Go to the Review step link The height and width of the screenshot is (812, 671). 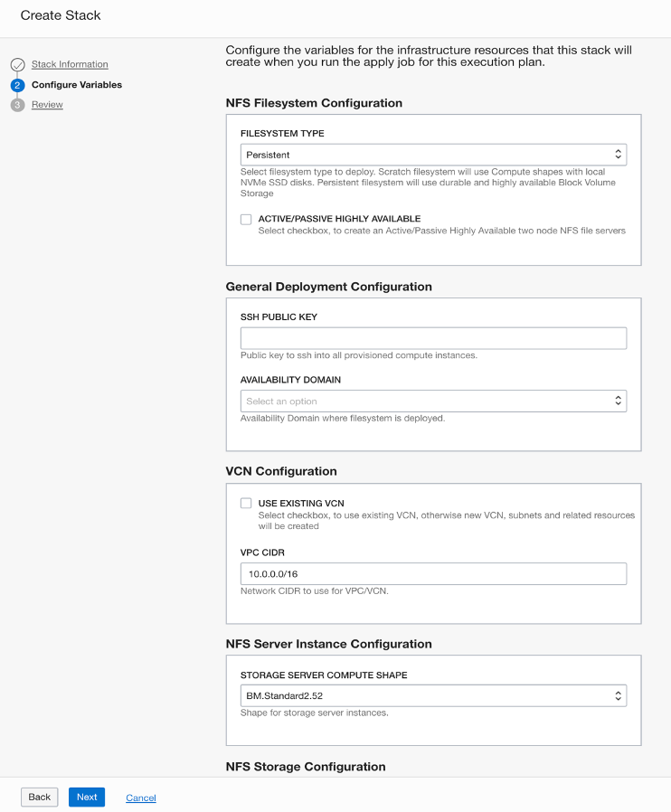48,104
